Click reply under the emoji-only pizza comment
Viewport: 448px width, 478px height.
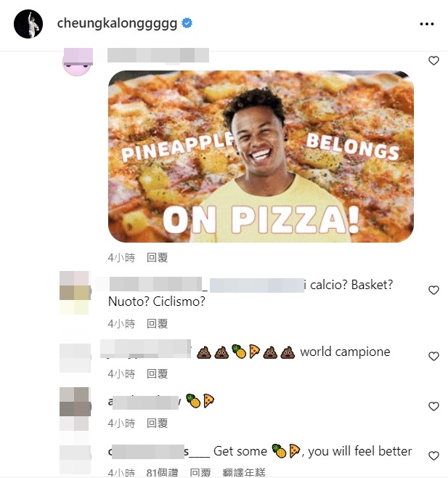point(157,423)
